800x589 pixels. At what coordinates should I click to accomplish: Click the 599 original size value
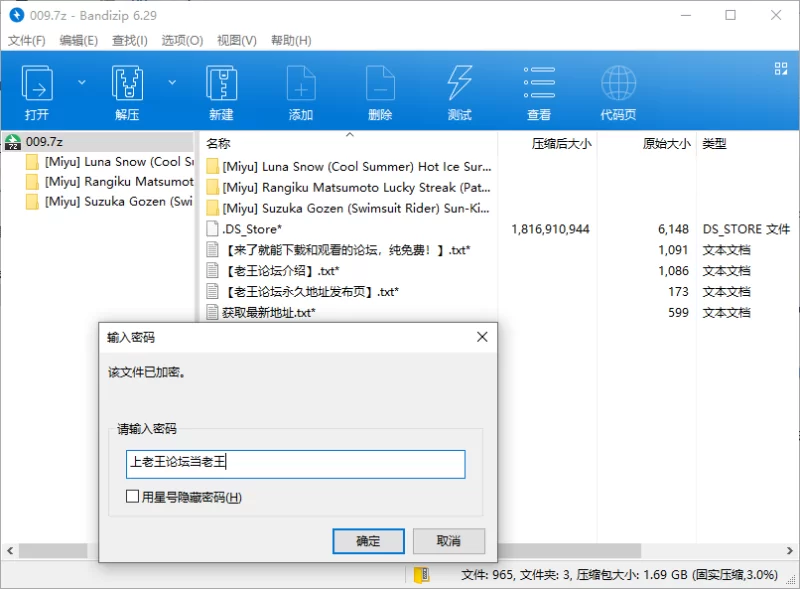pyautogui.click(x=679, y=312)
